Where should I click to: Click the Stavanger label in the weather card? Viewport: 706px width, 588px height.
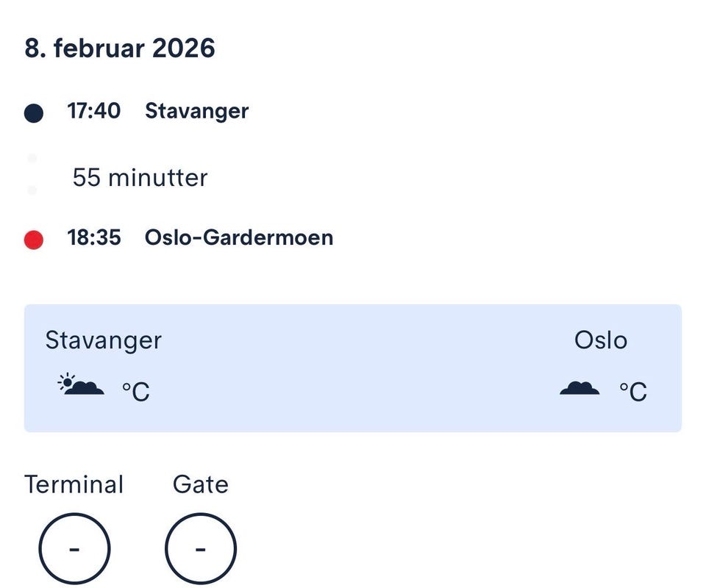pyautogui.click(x=103, y=340)
